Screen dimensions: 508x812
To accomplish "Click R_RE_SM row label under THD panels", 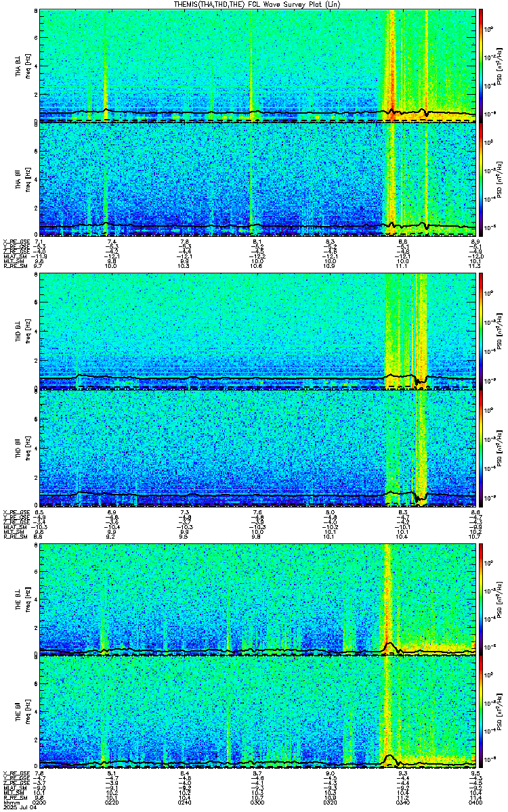I will [13, 537].
